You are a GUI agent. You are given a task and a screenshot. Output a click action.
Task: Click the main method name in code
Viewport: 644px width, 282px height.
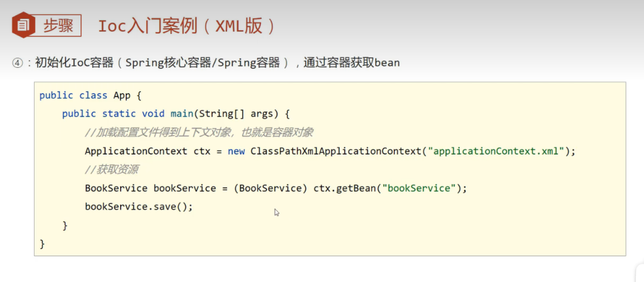182,114
